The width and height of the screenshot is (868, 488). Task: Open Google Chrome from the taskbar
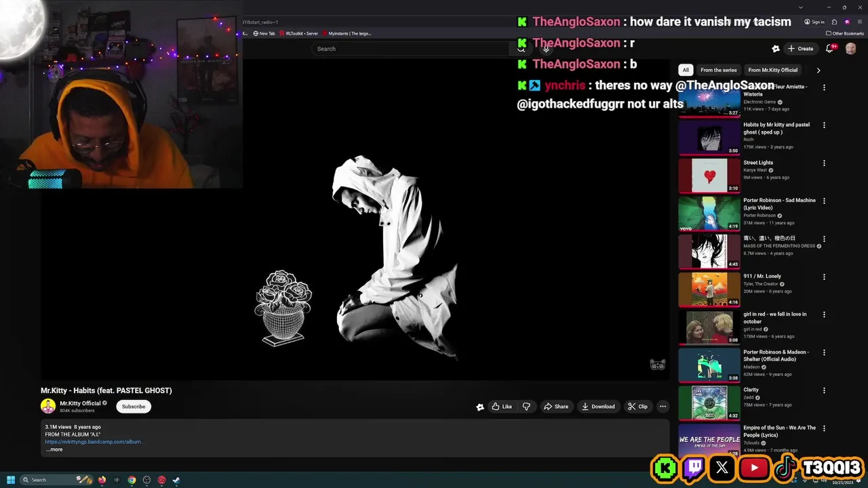(x=132, y=480)
